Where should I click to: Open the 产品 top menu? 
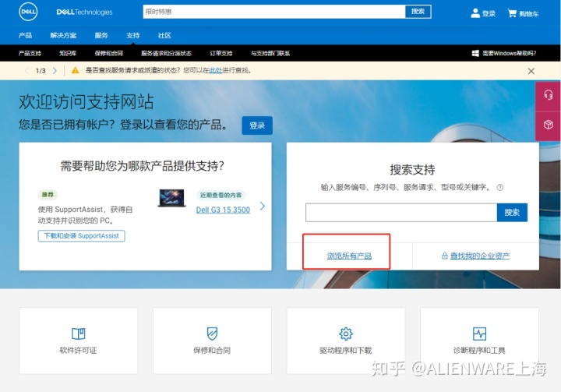coord(25,35)
